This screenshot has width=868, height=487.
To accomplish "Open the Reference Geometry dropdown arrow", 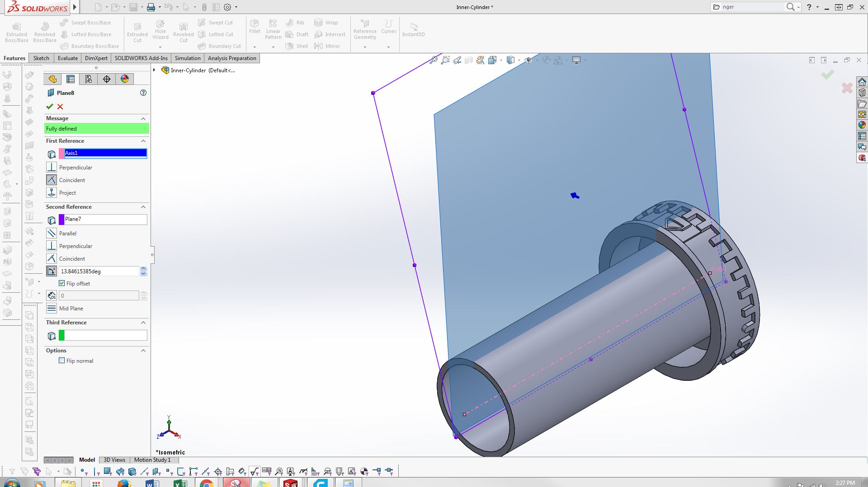I will [x=365, y=47].
